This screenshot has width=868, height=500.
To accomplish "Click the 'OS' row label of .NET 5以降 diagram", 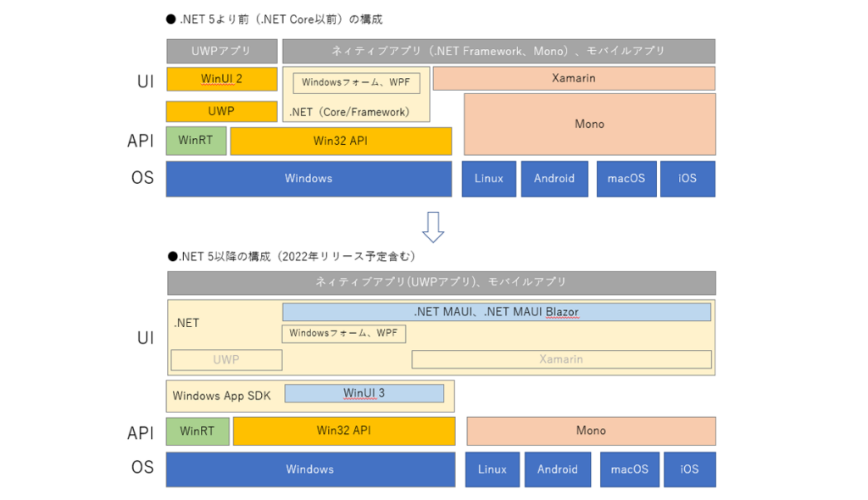I will [x=142, y=467].
